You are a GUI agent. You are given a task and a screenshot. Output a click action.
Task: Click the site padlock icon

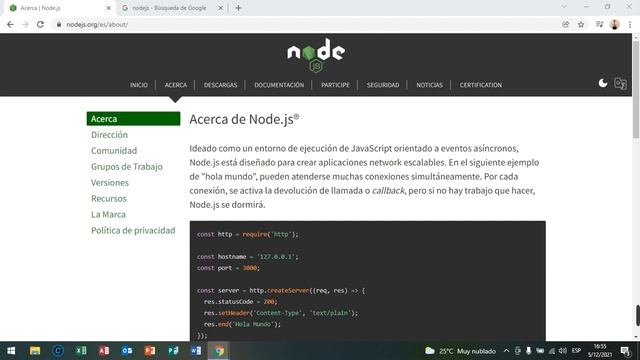(59, 24)
